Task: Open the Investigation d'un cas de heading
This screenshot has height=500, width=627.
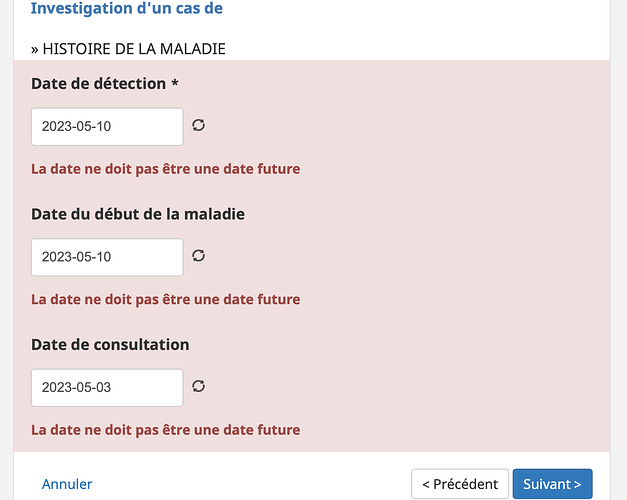Action: pos(127,9)
